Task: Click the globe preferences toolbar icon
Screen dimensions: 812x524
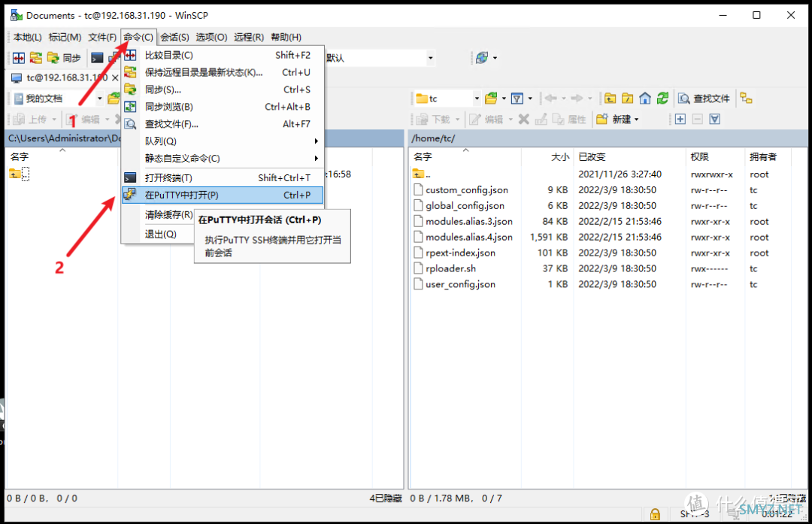Action: 482,57
